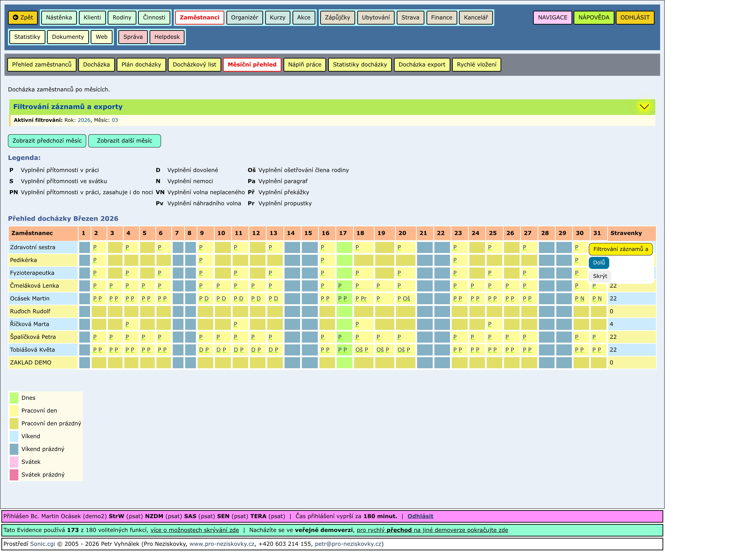Click the Odhlásit link in status bar
The height and width of the screenshot is (560, 729).
click(x=420, y=516)
